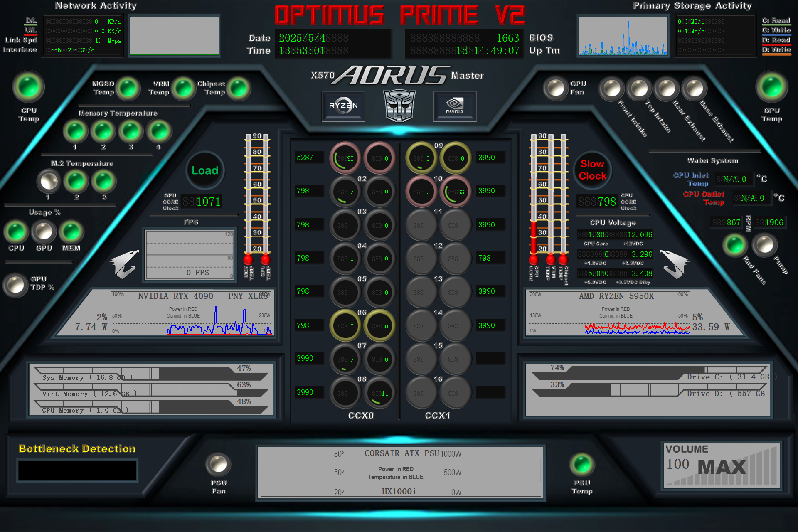Click the NVIDIA logo icon
The width and height of the screenshot is (798, 532).
coord(455,106)
